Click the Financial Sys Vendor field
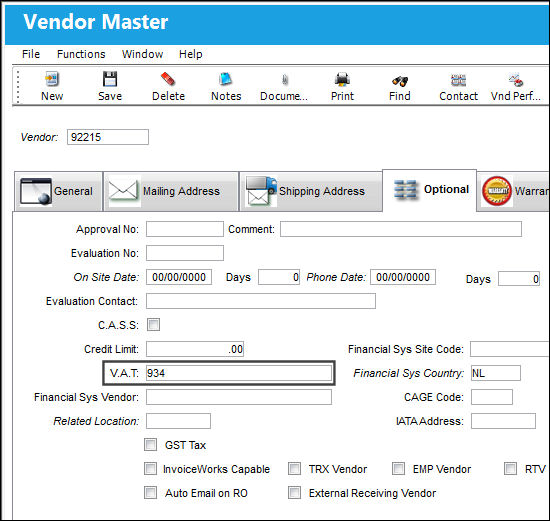The image size is (550, 521). 239,397
